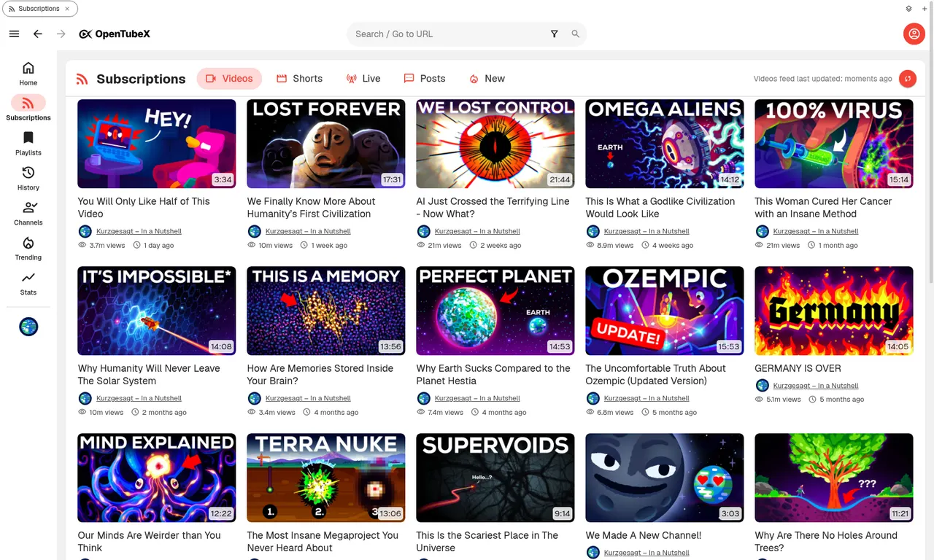Open 'AI Just Crossed the Terrifying Line' title
The height and width of the screenshot is (560, 934).
tap(493, 208)
